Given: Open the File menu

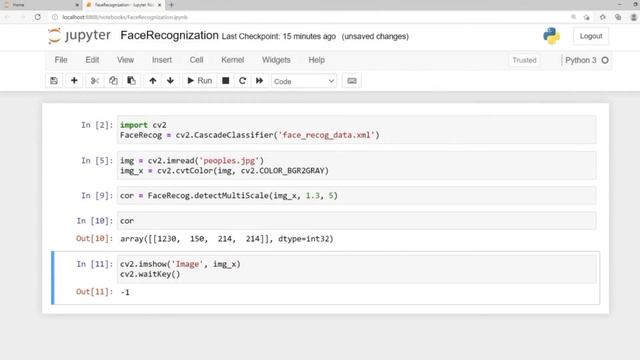Looking at the screenshot, I should [x=61, y=60].
